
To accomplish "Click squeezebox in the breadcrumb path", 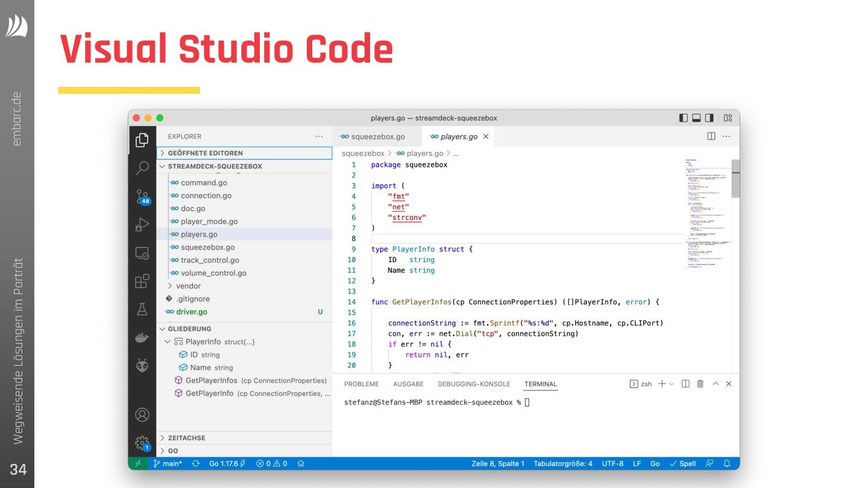I will [x=363, y=153].
